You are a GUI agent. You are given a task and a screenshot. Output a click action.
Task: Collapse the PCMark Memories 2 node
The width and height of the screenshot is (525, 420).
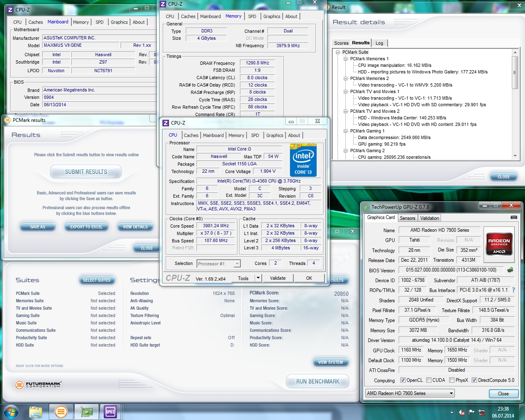[345, 78]
